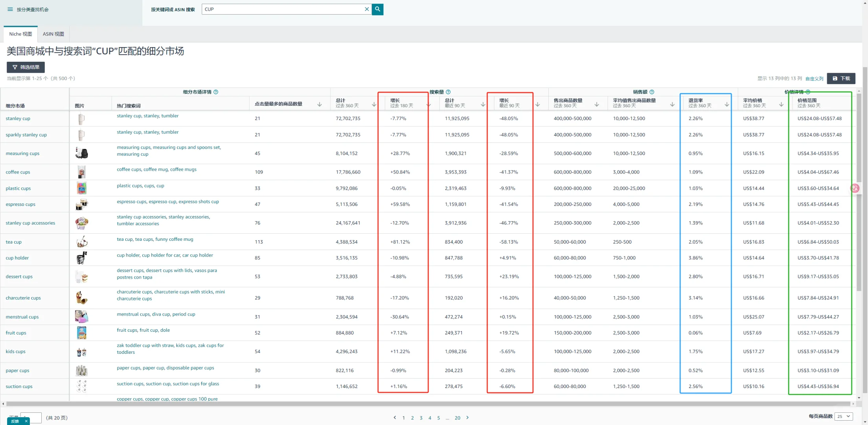Open help icon beside 细分市场详情
868x425 pixels.
click(x=216, y=92)
